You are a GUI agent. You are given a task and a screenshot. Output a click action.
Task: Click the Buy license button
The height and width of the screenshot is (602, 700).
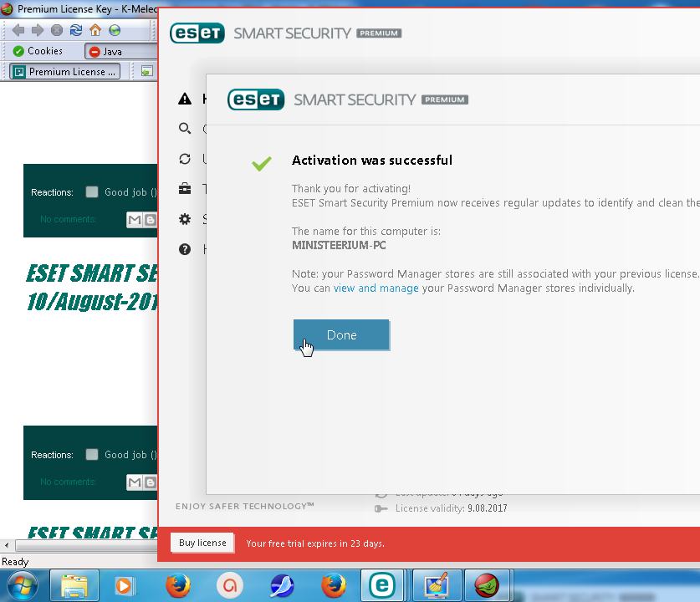pos(202,543)
